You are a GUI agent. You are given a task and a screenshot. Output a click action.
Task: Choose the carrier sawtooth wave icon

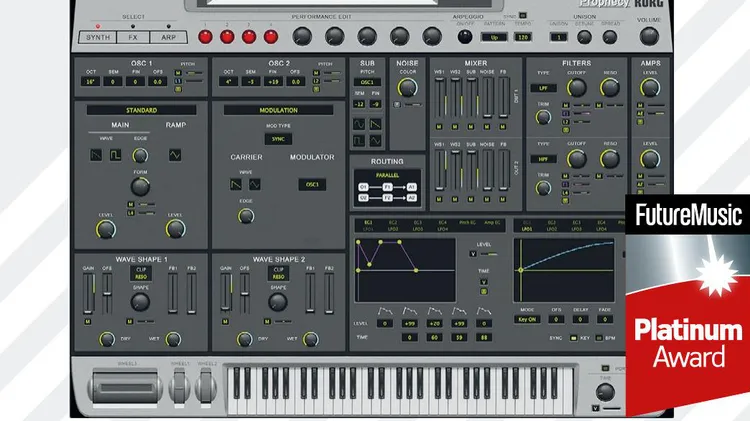click(x=236, y=184)
